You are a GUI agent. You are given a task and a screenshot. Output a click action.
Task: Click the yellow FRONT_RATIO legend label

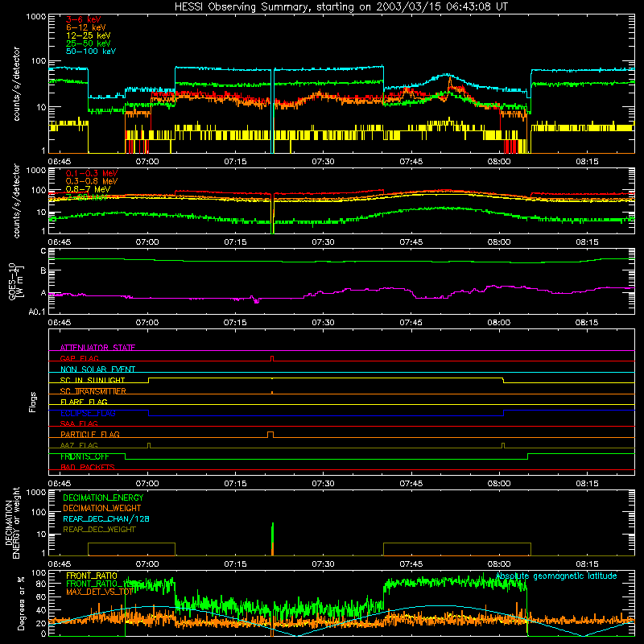tap(92, 576)
